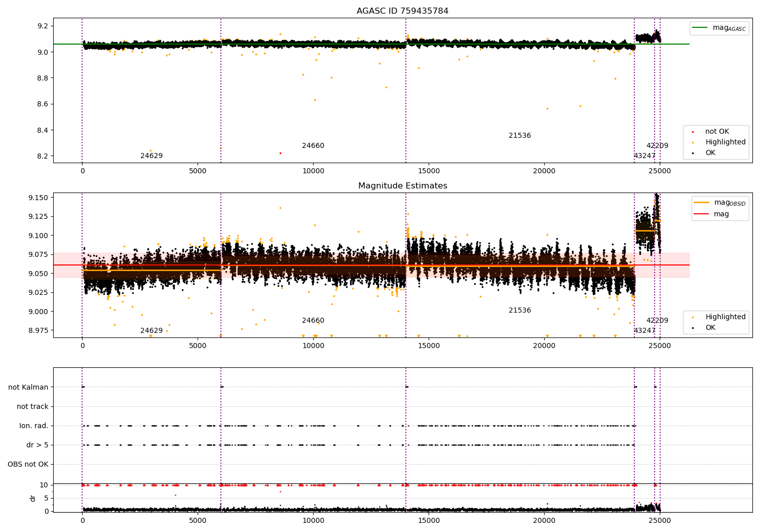Viewport: 760px width, 532px height.
Task: Click obsid label 42209 in the top plot
Action: coord(657,146)
